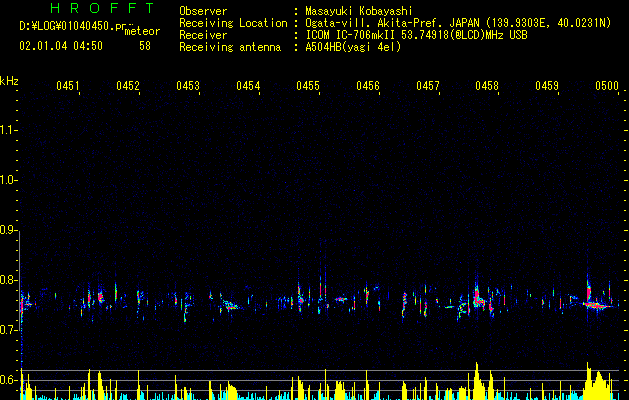Click the 'meteor' count label
The image size is (629, 400).
142,31
